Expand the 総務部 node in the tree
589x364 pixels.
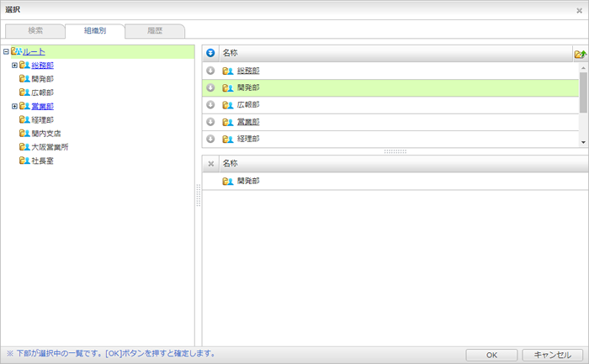point(14,66)
